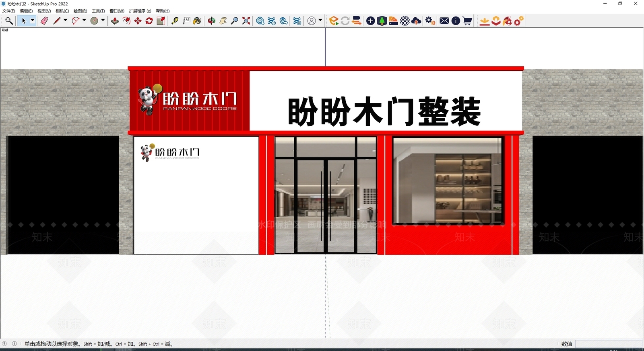Image resolution: width=644 pixels, height=351 pixels.
Task: Click the cloud upload icon
Action: [417, 21]
